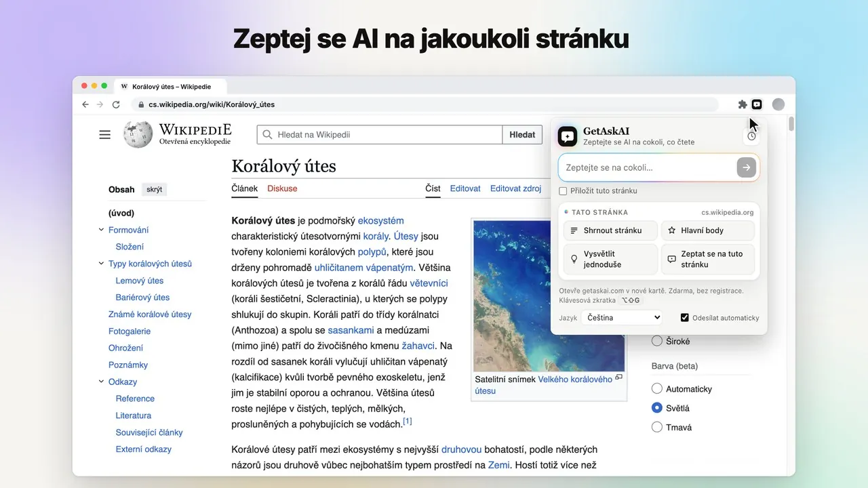Enable the Přiložit tuto stránku checkbox
868x488 pixels.
563,191
